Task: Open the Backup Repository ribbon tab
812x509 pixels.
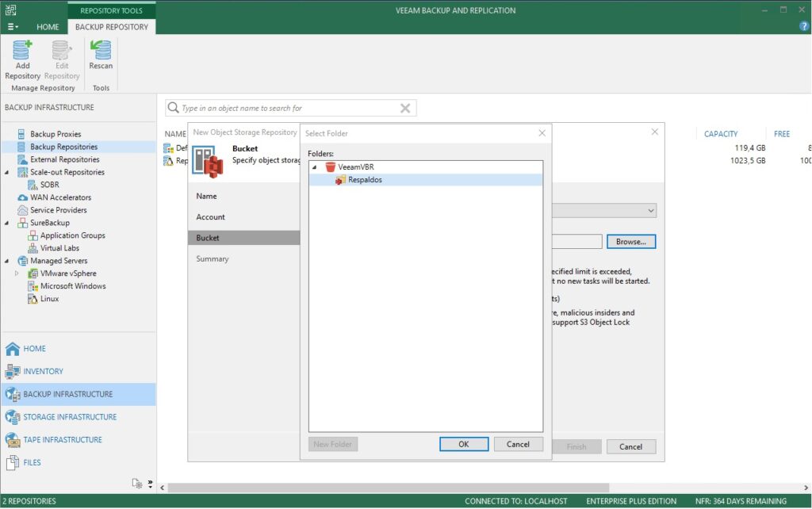Action: [x=112, y=27]
